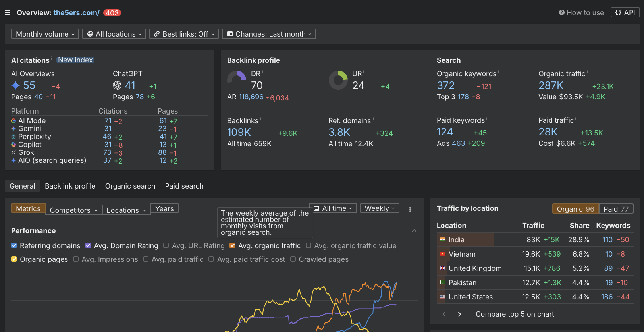
Task: Switch to the Paid search tab
Action: [184, 186]
